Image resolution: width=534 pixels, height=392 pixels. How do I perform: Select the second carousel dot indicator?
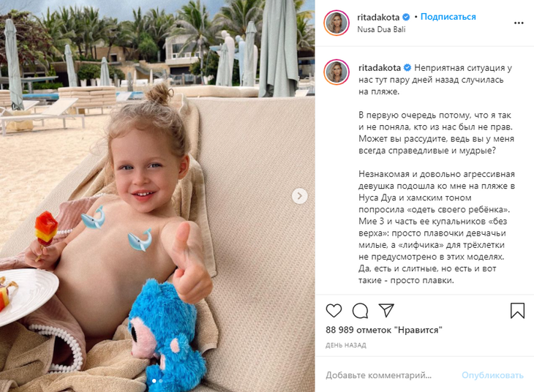(161, 381)
